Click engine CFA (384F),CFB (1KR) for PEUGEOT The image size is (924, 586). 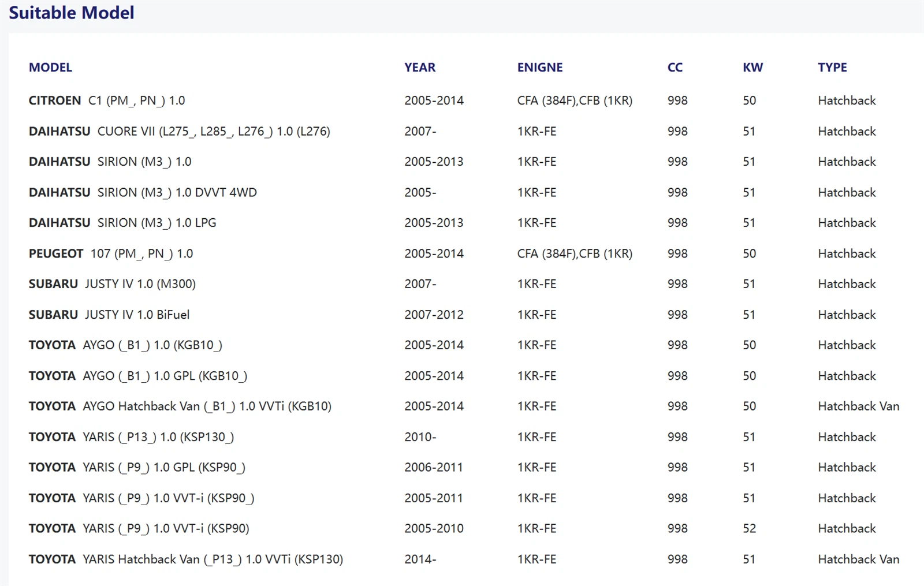point(575,253)
